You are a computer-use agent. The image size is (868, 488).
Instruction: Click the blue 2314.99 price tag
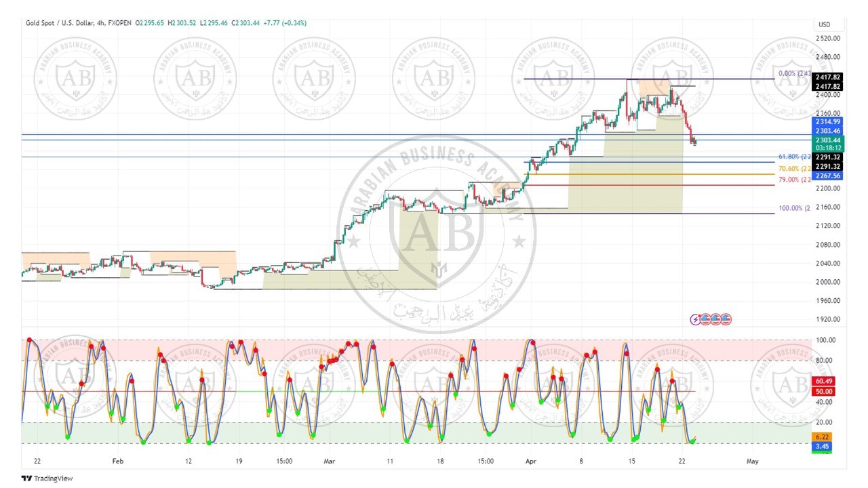click(x=827, y=121)
